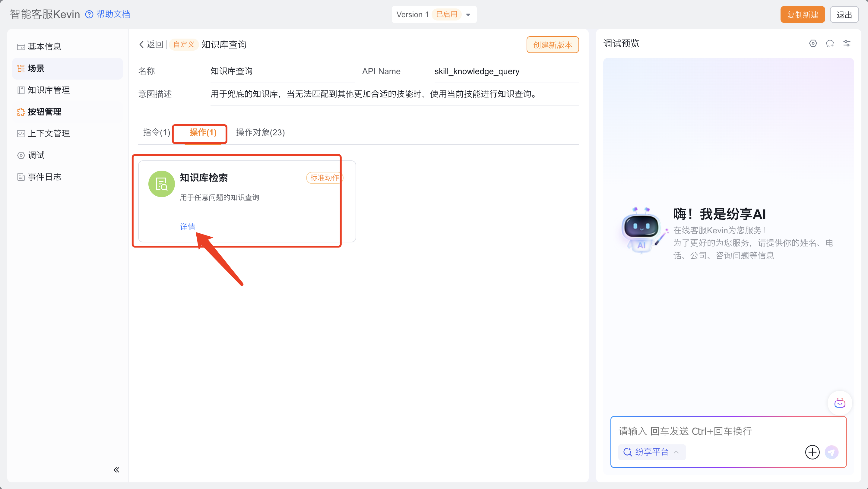The image size is (868, 489).
Task: Click the help question-mark icon beside 帮助文档
Action: tap(89, 14)
